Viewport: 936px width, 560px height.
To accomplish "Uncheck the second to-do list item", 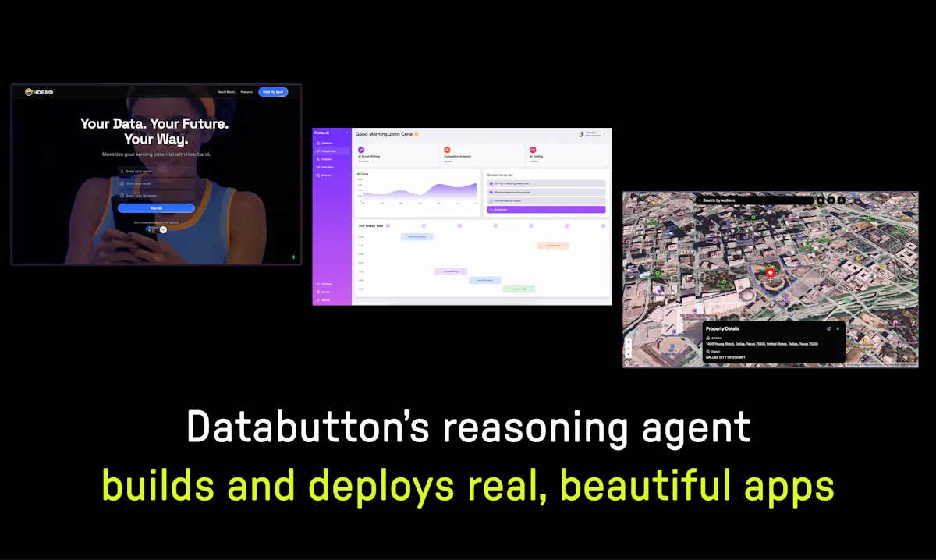I will (491, 192).
